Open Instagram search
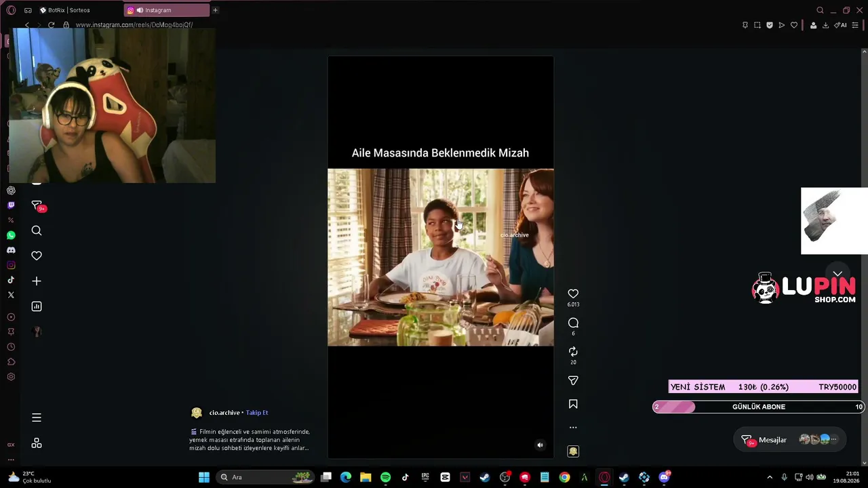 click(37, 230)
